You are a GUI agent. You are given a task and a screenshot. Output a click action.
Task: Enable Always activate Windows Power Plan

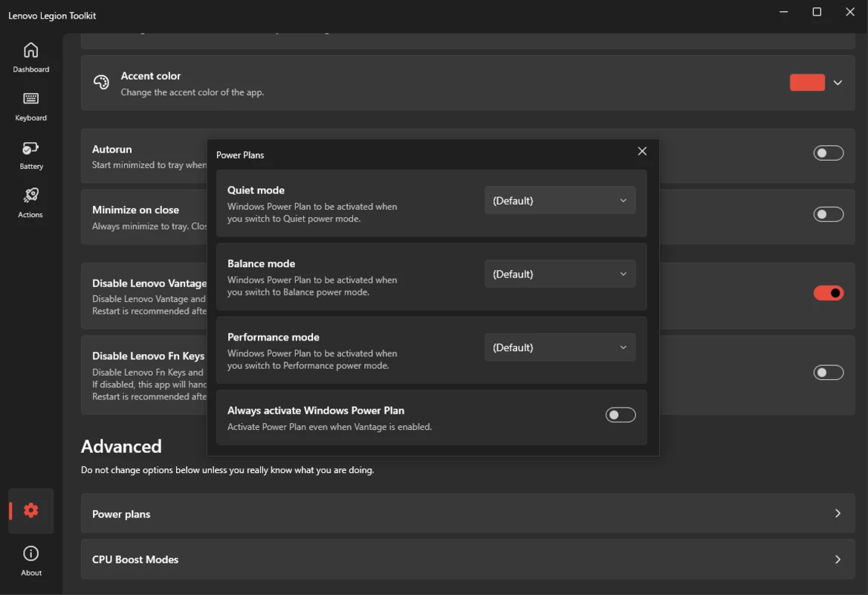(621, 415)
